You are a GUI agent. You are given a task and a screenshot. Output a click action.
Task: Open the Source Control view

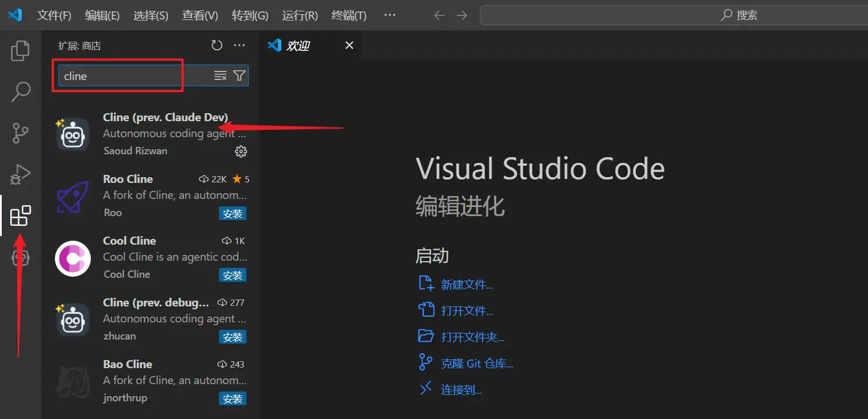[x=21, y=133]
